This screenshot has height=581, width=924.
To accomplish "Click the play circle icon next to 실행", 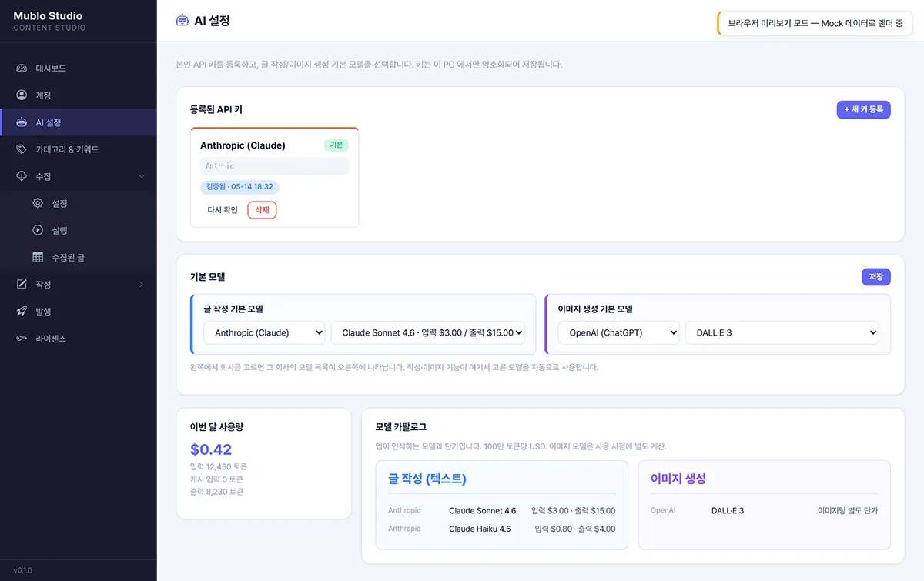I will (x=38, y=230).
